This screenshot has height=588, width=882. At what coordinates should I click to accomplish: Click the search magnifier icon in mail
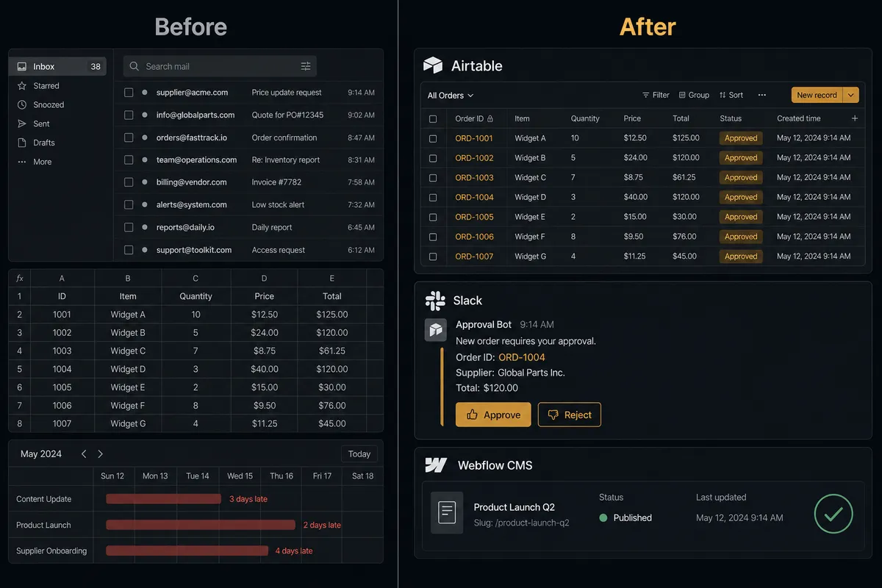click(134, 66)
